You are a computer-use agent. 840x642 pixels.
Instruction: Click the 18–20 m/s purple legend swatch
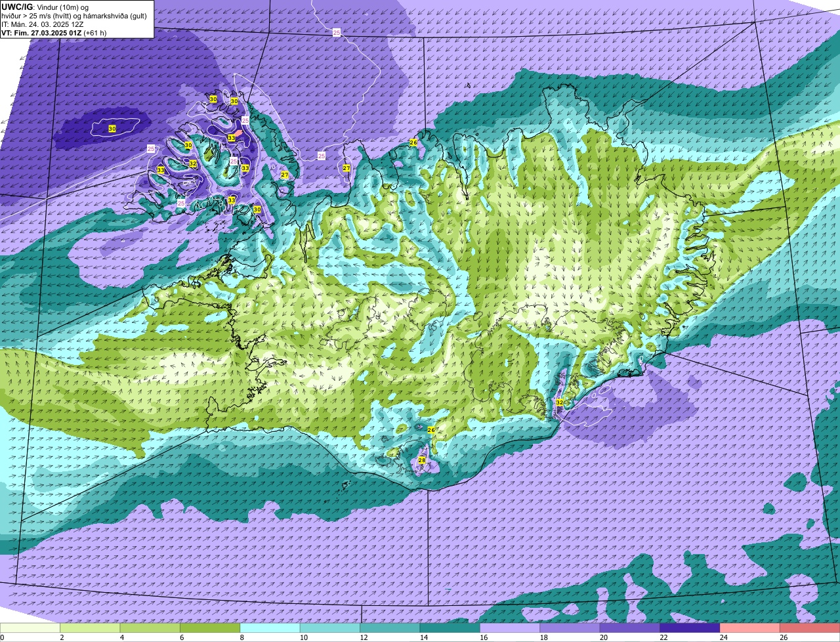click(570, 628)
